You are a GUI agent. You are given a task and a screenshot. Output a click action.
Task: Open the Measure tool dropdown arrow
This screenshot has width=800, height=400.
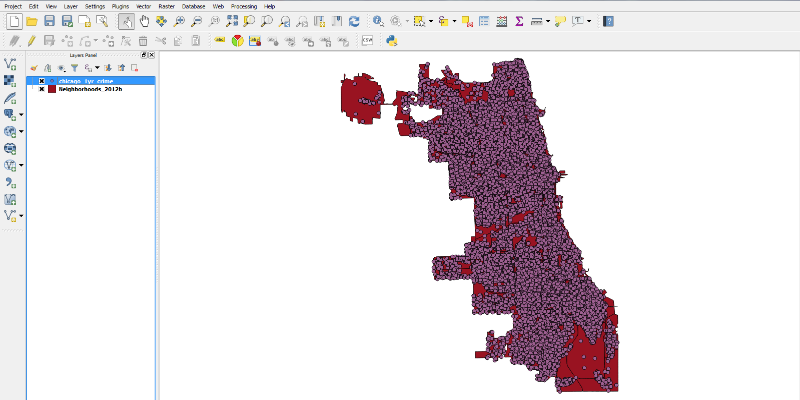(x=548, y=21)
